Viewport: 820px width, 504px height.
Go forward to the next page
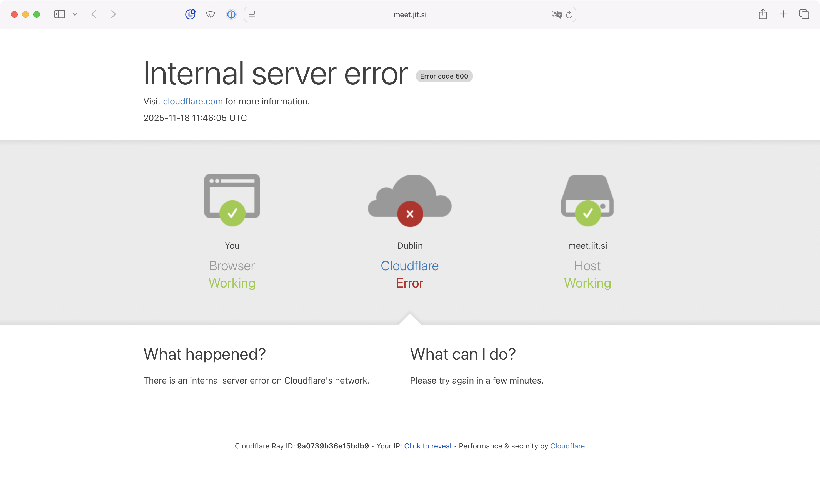tap(113, 14)
